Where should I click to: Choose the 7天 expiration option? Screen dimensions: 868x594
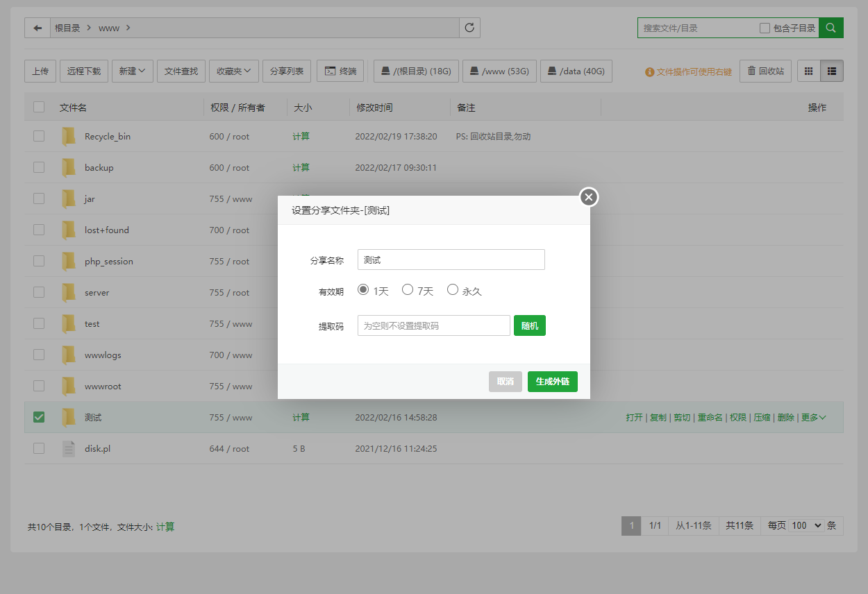[x=408, y=291]
